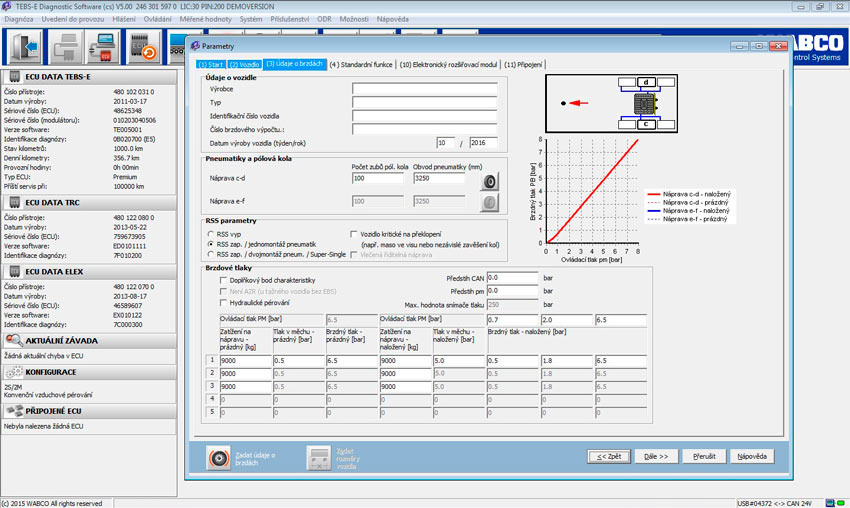Toggle Není AZR checkbox
The height and width of the screenshot is (508, 850).
(x=223, y=291)
